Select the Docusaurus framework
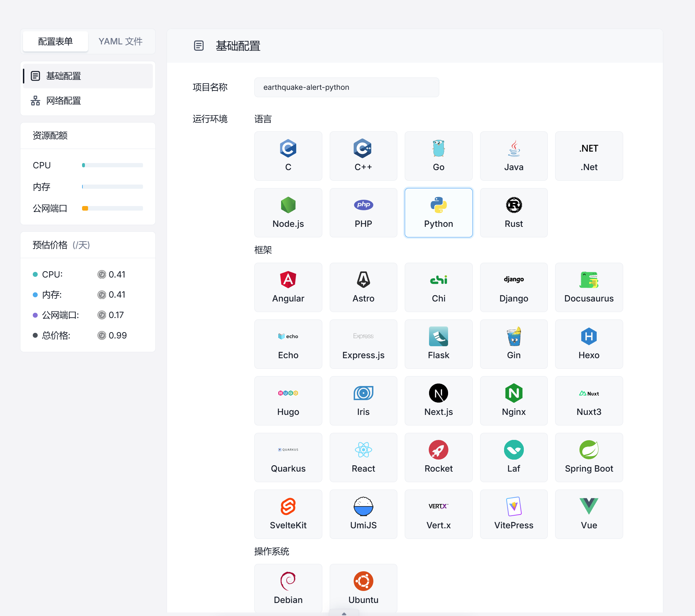Viewport: 695px width, 616px height. [x=589, y=287]
